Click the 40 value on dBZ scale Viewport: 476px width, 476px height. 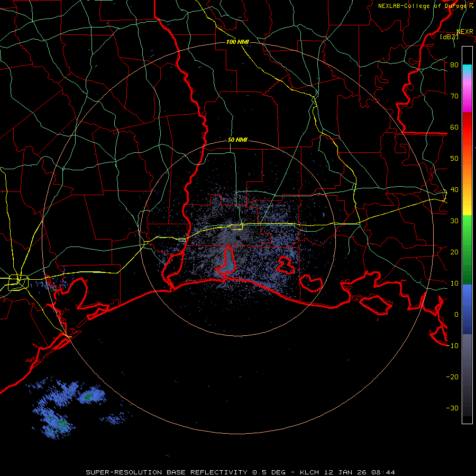454,190
